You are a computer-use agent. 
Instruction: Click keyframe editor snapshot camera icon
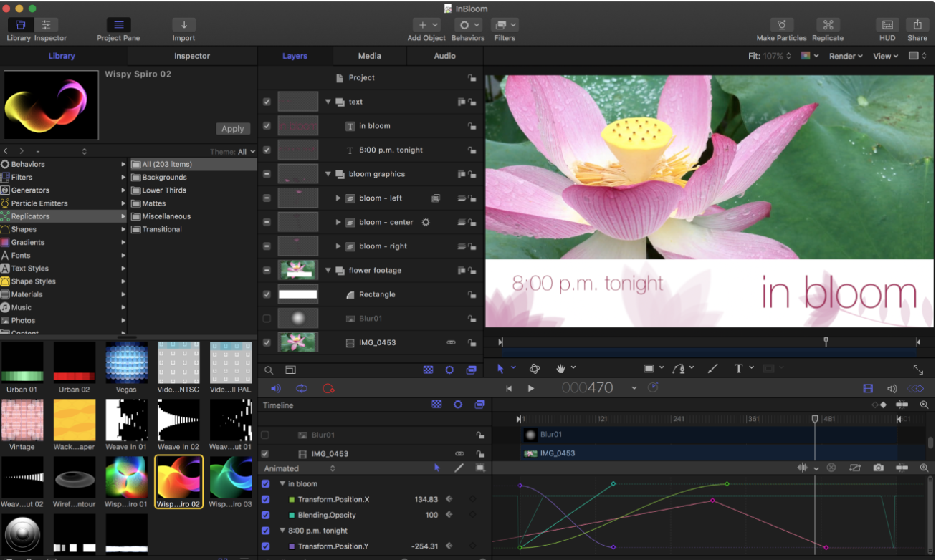pos(878,468)
